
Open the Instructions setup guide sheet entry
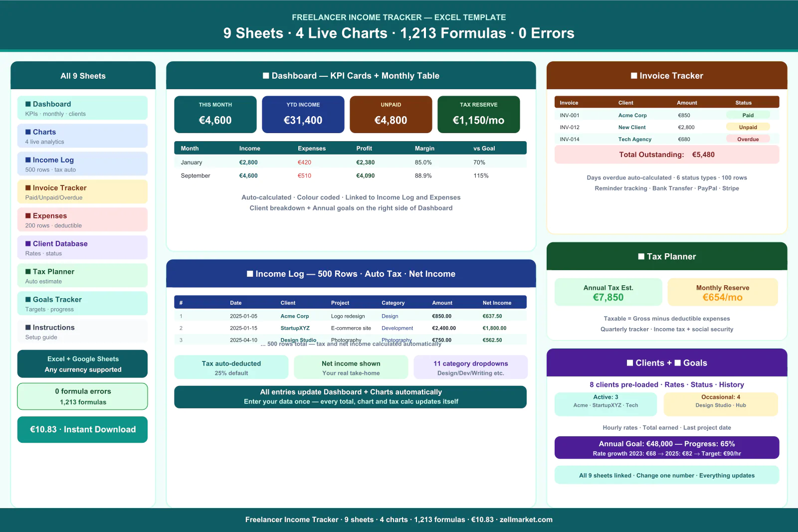pos(82,332)
